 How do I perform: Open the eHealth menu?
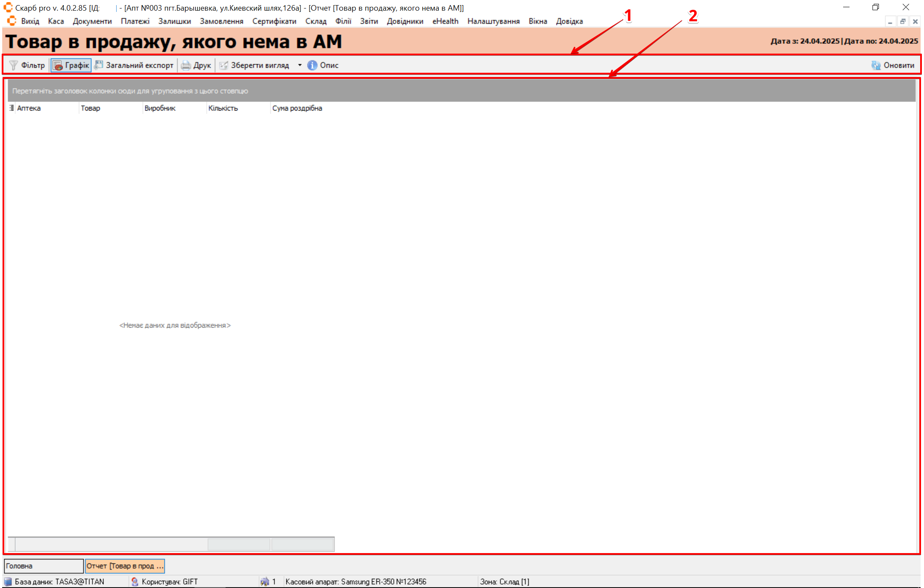point(445,21)
